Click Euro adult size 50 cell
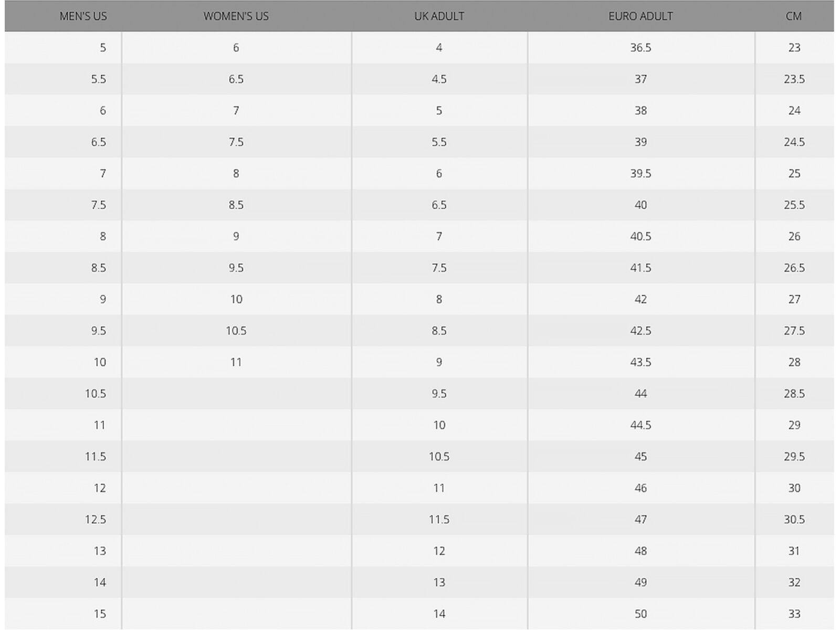Screen dimensions: 840x630 tap(641, 614)
